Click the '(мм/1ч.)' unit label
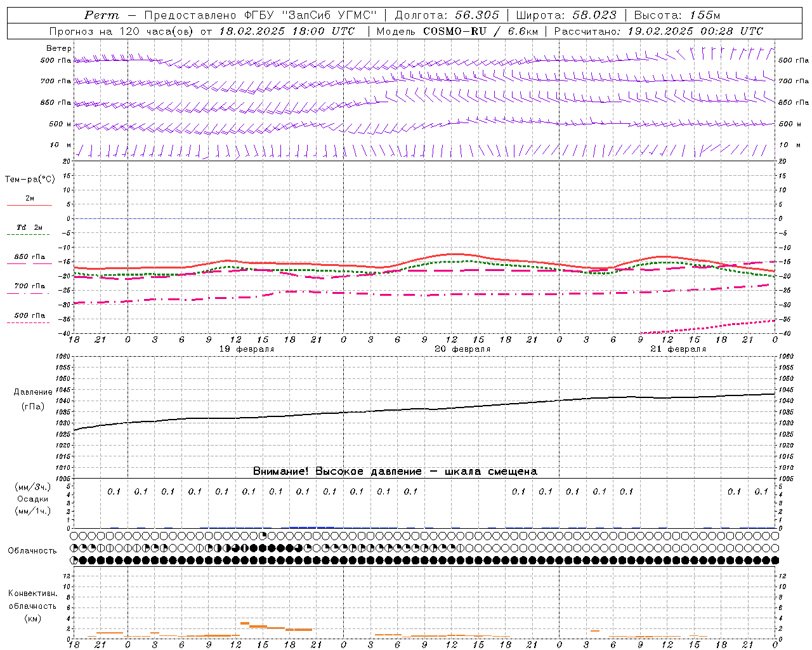812x650 pixels. [33, 511]
